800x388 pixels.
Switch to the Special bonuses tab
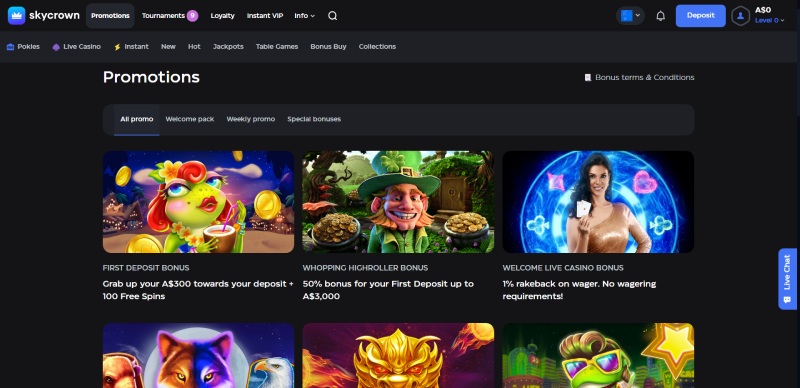click(x=314, y=119)
